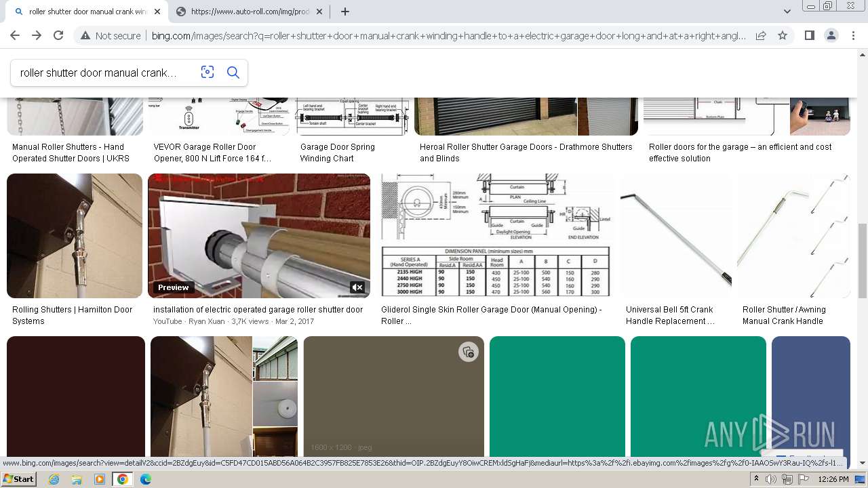Image resolution: width=868 pixels, height=488 pixels.
Task: Open Heroal Roller Shutter Garage Doors result
Action: pos(526,152)
